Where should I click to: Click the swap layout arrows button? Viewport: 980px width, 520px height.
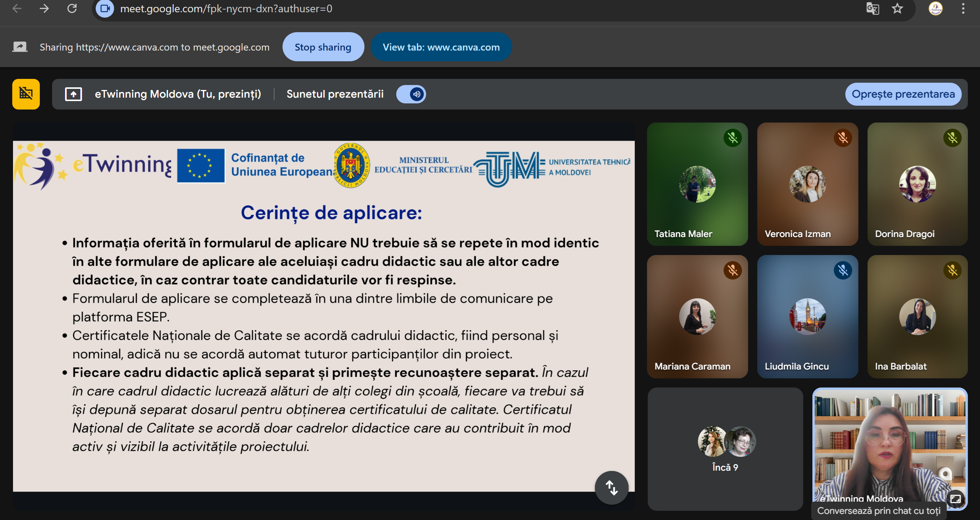(x=611, y=487)
